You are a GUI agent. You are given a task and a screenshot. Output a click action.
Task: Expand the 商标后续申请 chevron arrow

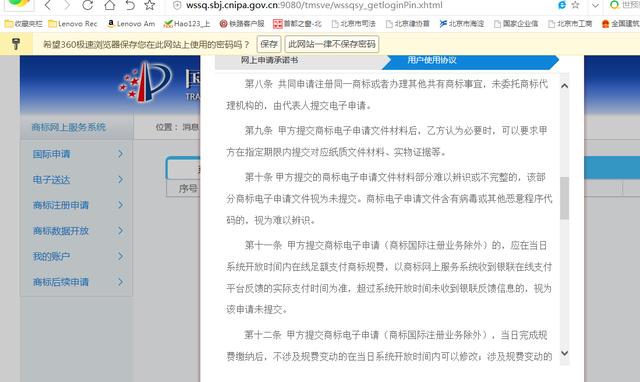click(x=120, y=282)
